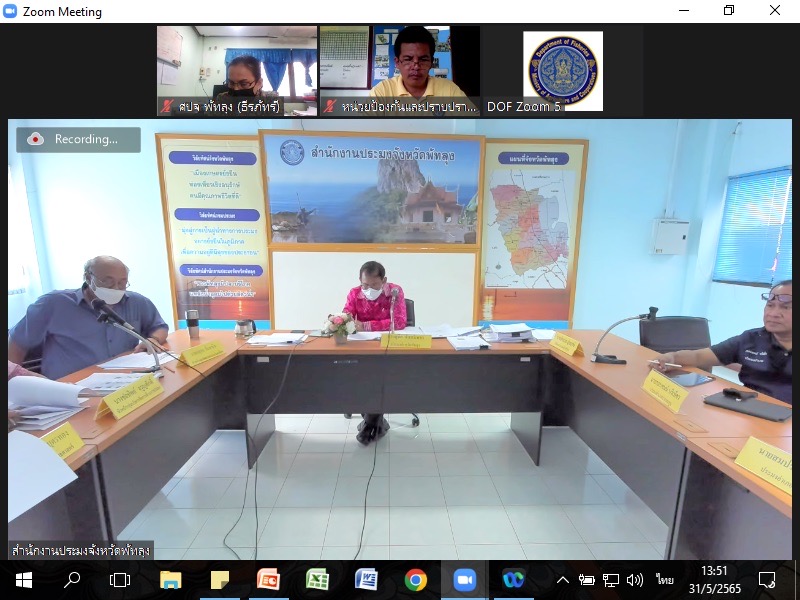Switch to Excel in the taskbar
The height and width of the screenshot is (600, 800).
coord(317,579)
